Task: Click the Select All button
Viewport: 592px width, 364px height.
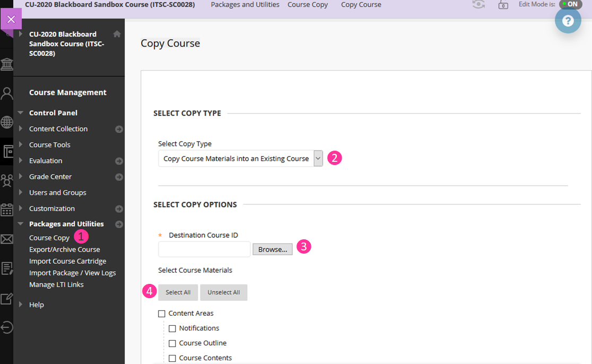Action: [178, 292]
